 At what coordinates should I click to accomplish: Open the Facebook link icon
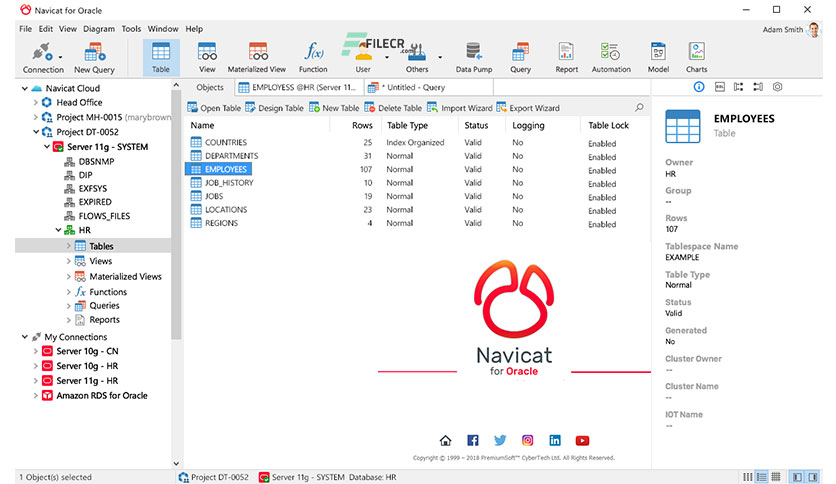[x=473, y=440]
